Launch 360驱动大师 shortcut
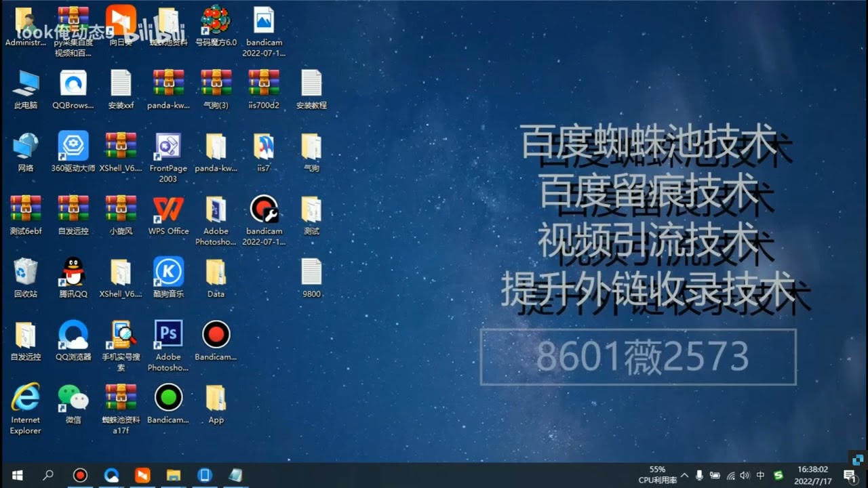Image resolution: width=868 pixels, height=488 pixels. click(73, 146)
